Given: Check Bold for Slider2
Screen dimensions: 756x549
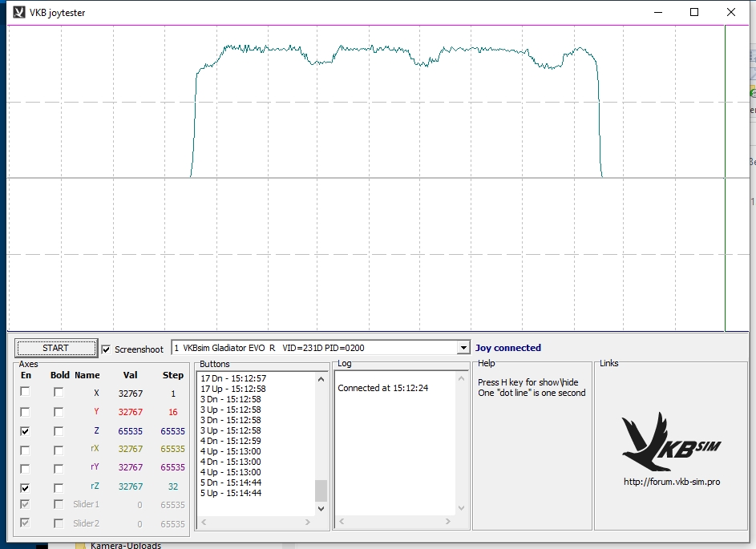Looking at the screenshot, I should [59, 523].
